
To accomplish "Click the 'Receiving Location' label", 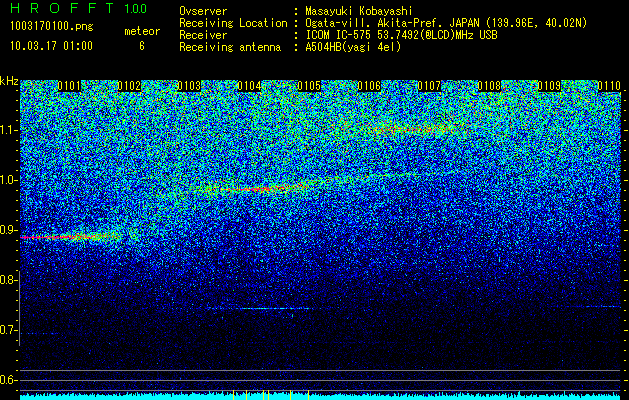I will pyautogui.click(x=233, y=23).
